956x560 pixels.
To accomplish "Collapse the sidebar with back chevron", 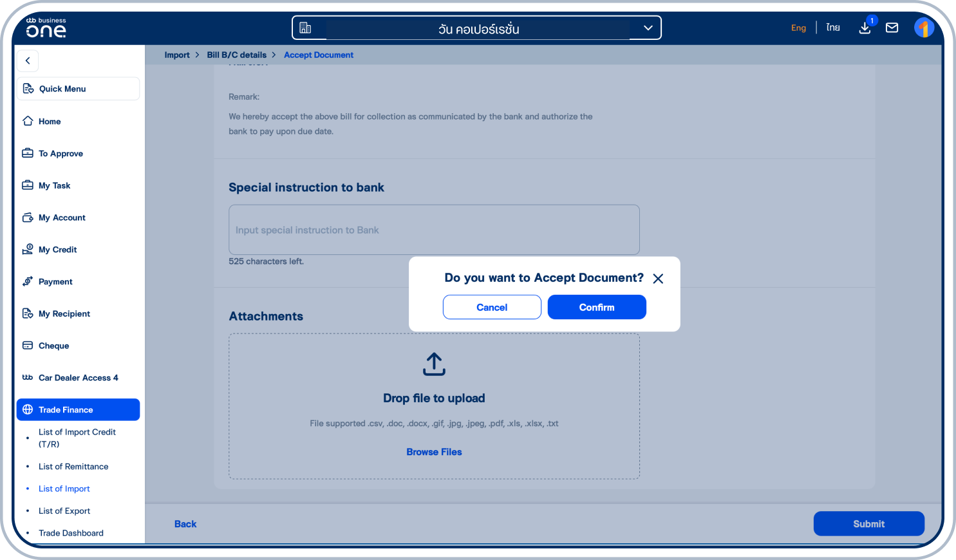I will [x=28, y=61].
